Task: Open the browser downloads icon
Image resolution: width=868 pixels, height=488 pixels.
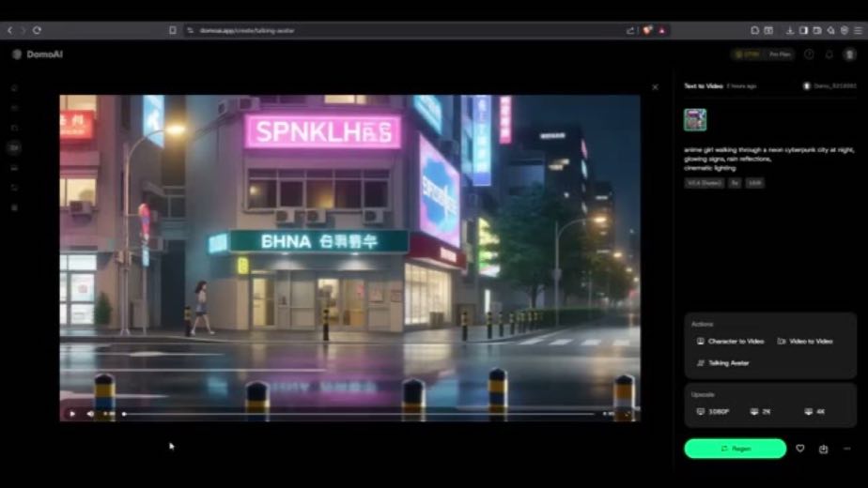Action: click(789, 30)
